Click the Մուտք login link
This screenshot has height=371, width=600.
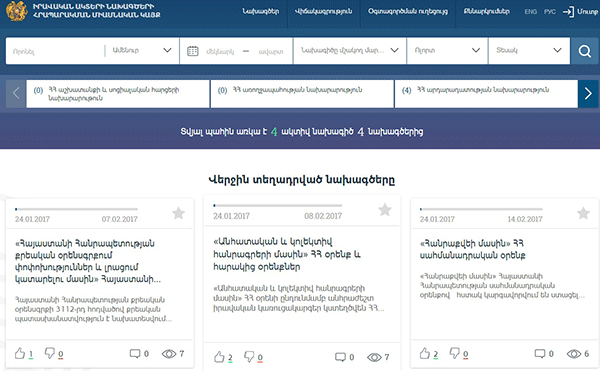587,12
